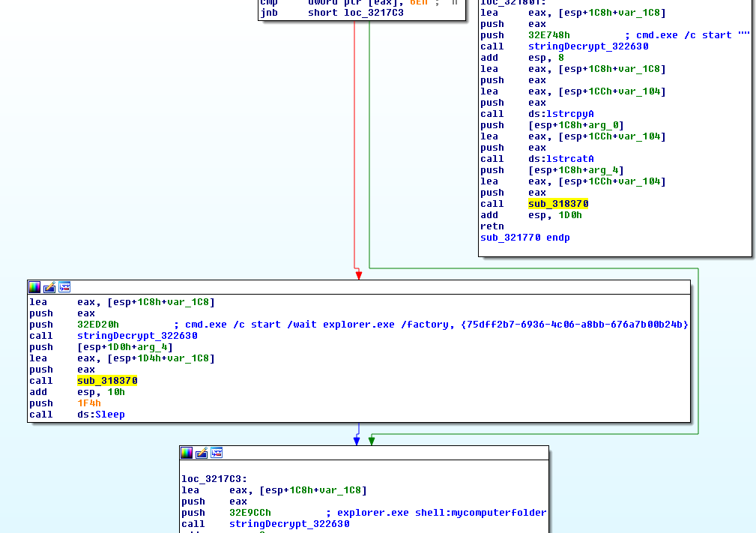This screenshot has height=533, width=756.
Task: Select the lea instruction under the loc_3217C3 label
Action: 274,490
